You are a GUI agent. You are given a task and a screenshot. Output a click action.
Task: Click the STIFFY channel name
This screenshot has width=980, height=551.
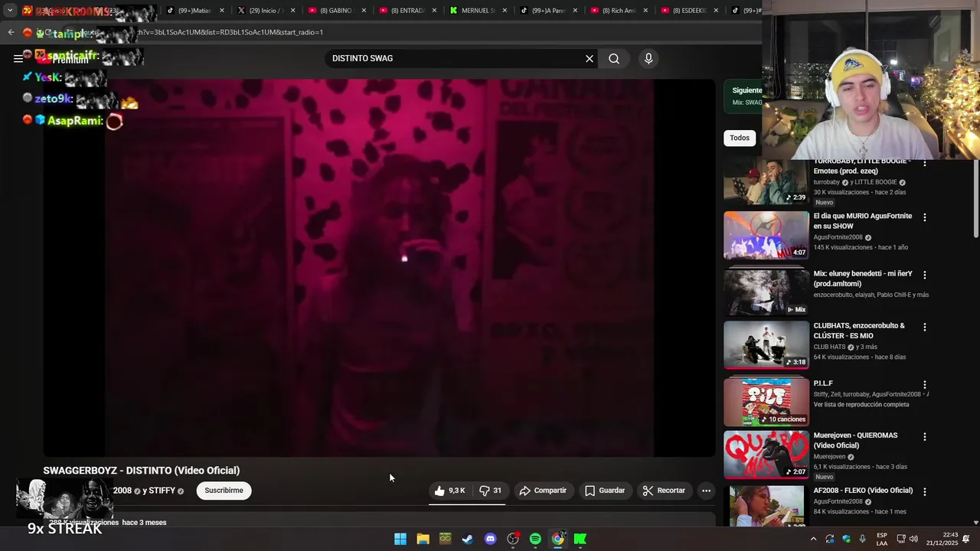162,491
